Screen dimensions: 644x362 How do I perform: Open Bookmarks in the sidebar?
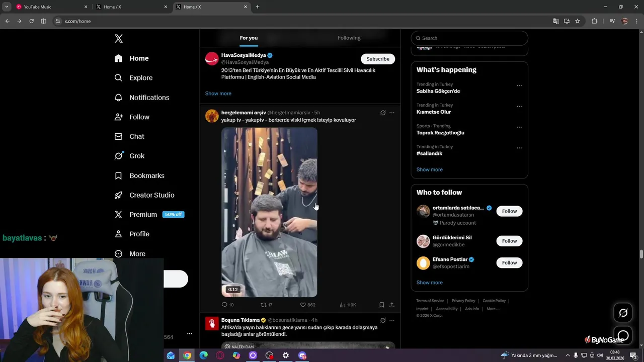(139, 175)
